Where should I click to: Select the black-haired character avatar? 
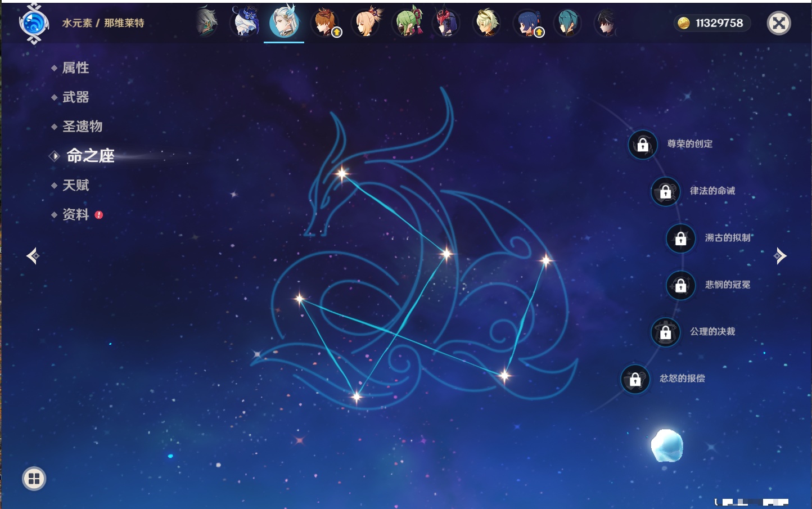606,22
